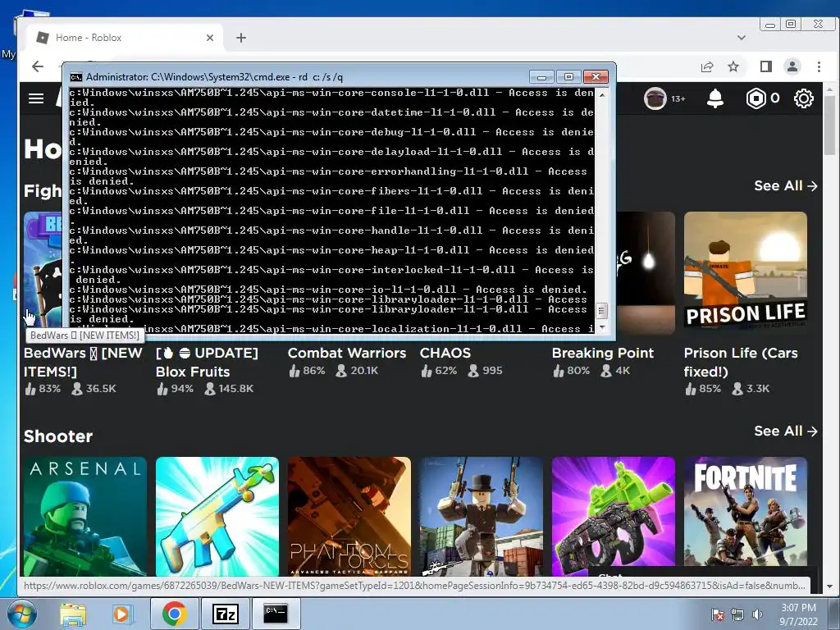Toggle the Chrome side panel

(765, 66)
